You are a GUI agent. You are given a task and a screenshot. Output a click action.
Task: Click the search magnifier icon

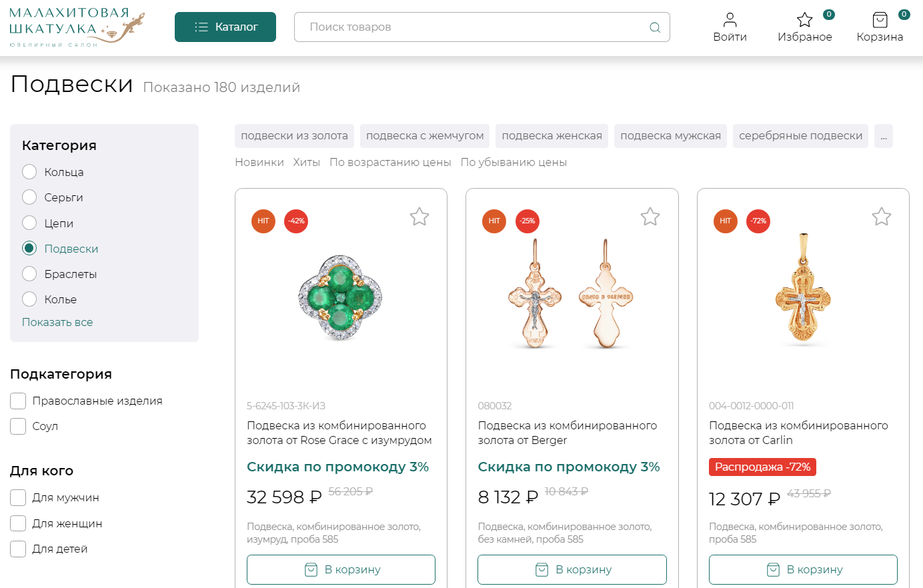(655, 27)
